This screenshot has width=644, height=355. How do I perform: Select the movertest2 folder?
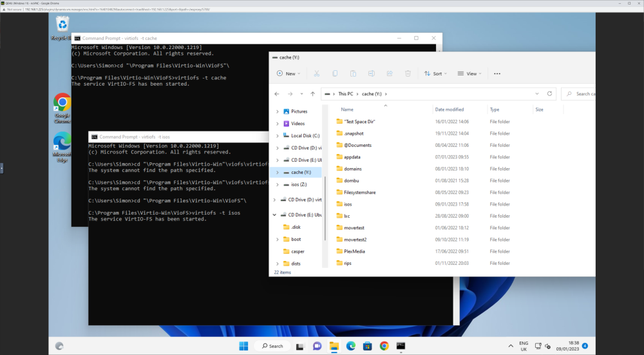(x=355, y=240)
